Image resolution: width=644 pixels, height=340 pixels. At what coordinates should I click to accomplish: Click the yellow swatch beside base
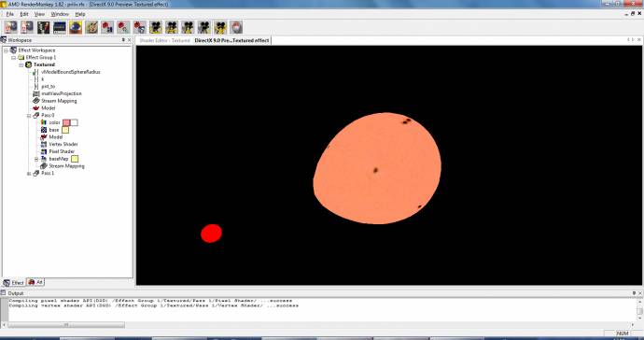click(x=65, y=130)
